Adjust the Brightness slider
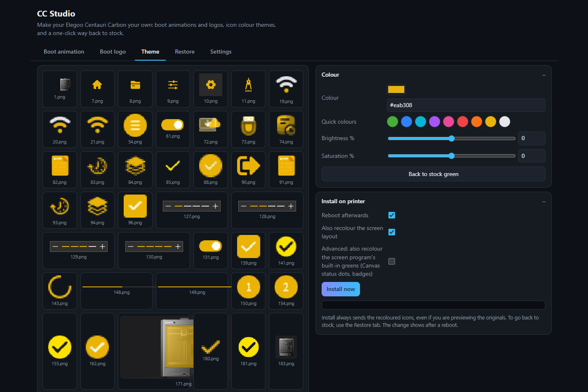 452,138
